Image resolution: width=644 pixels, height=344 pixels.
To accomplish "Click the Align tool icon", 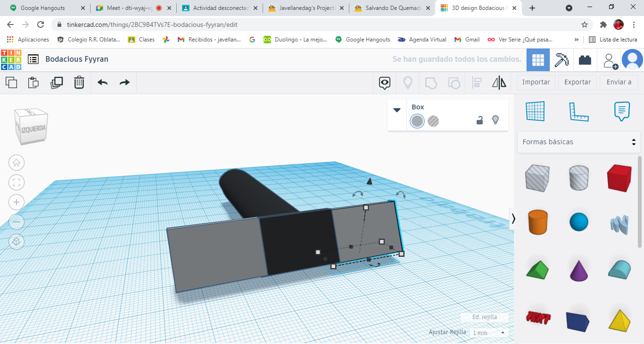I will [x=477, y=83].
